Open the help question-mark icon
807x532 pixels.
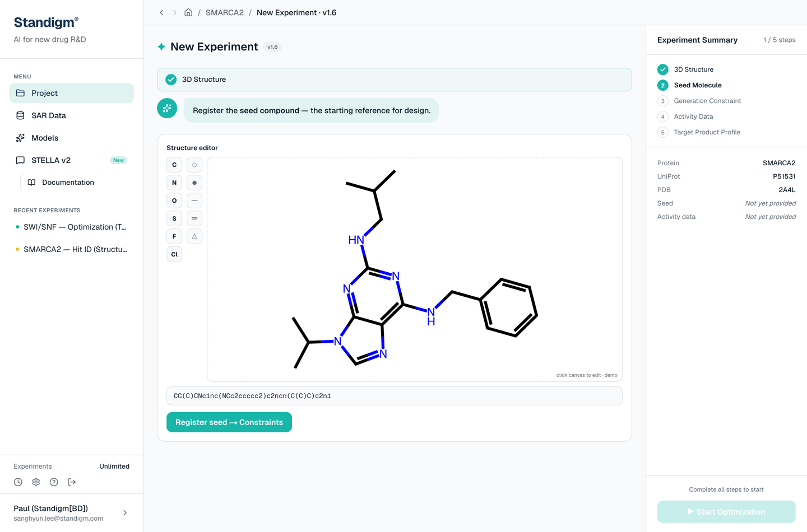coord(54,482)
